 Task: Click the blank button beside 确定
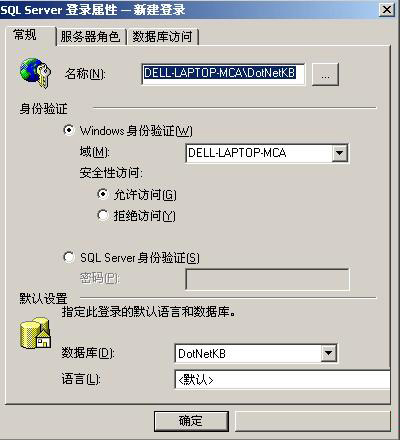[312, 421]
